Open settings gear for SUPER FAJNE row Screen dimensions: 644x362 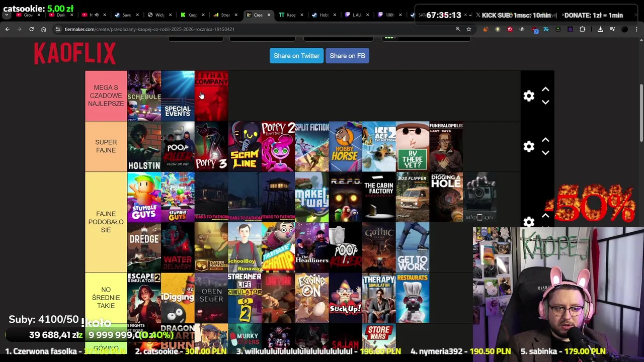(529, 146)
